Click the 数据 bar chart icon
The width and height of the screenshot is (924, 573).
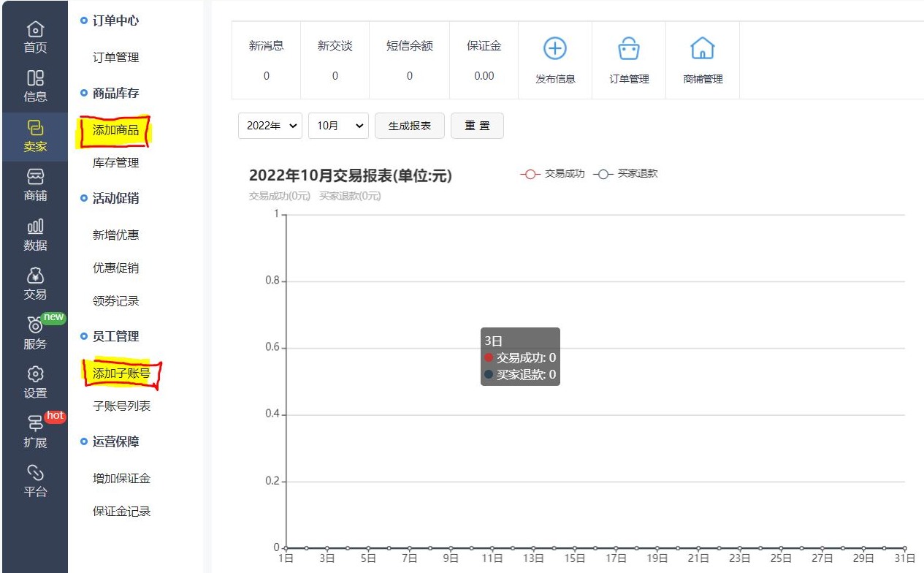click(x=35, y=227)
